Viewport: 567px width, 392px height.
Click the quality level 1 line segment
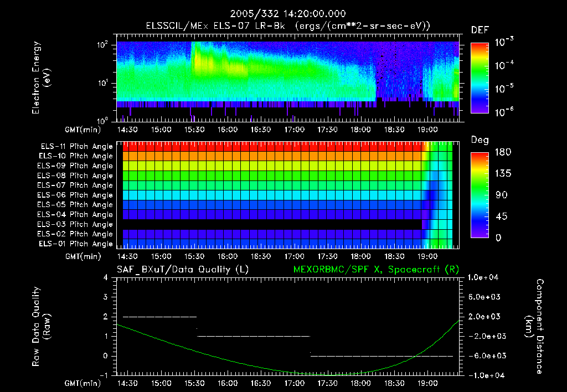254,336
